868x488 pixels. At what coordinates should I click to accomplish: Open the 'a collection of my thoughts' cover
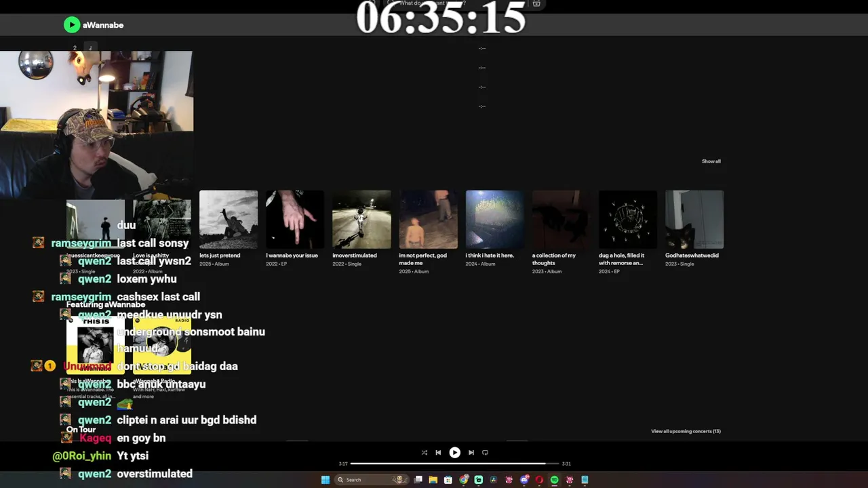point(561,220)
